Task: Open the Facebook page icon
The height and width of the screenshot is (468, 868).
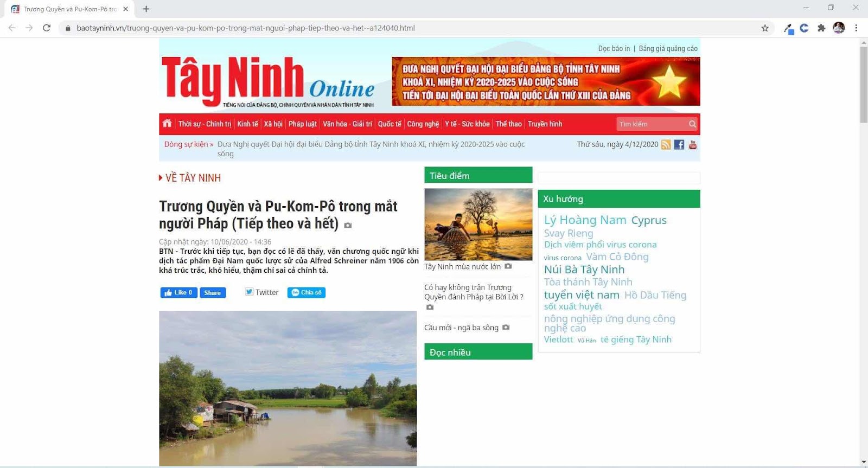Action: (x=679, y=145)
